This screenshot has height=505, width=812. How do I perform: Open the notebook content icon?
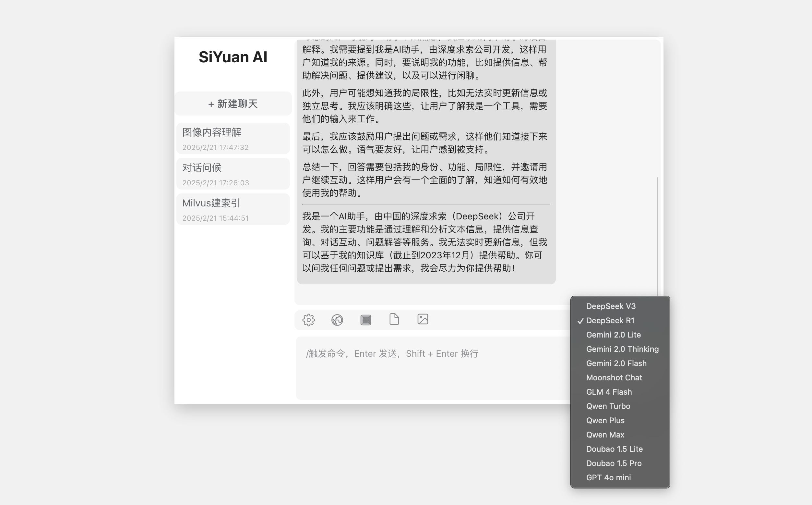click(365, 320)
